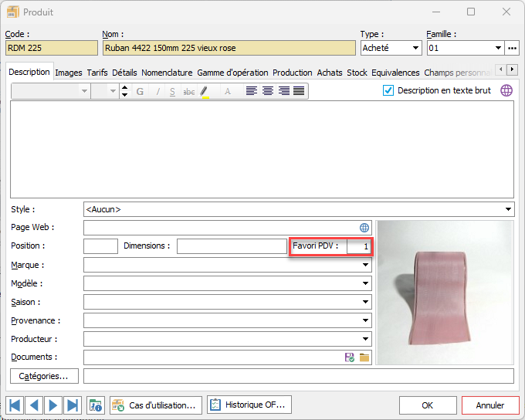Open the folder icon in Documents field
This screenshot has width=525, height=420.
coord(364,357)
